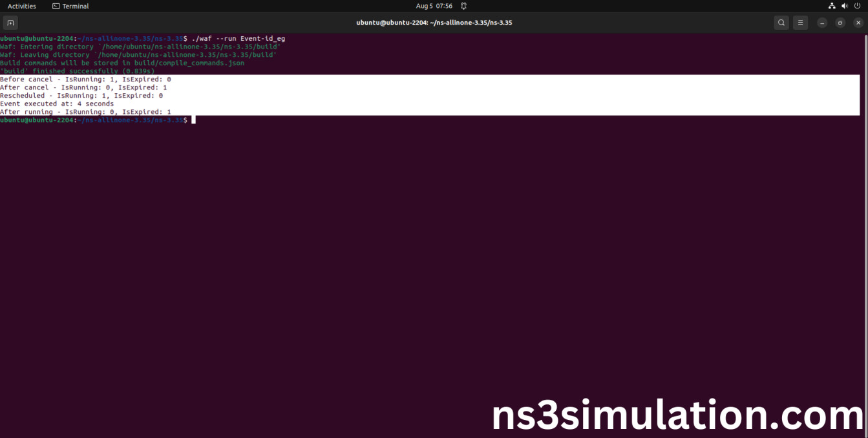Open the Activities overview

pyautogui.click(x=21, y=6)
